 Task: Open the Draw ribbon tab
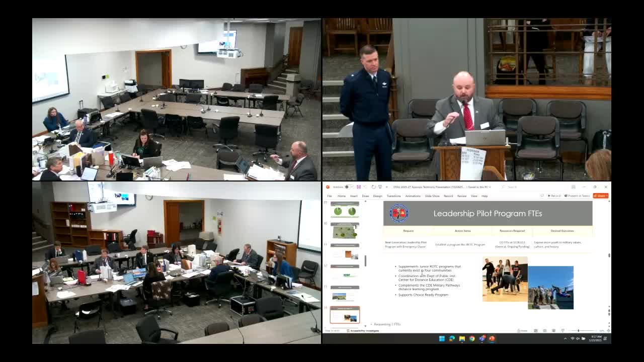[365, 196]
